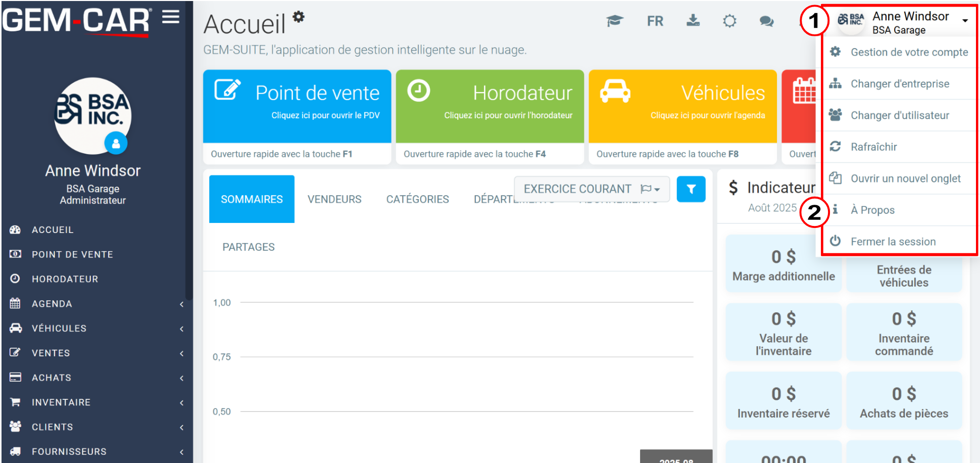Open the download icon in header

pyautogui.click(x=693, y=21)
